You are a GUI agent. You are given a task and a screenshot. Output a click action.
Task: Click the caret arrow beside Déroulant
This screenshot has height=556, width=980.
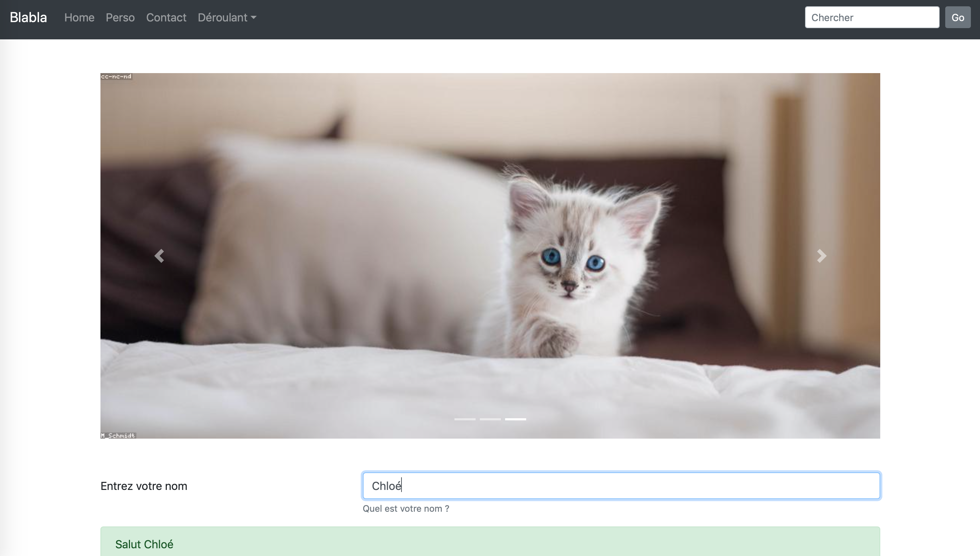pyautogui.click(x=254, y=18)
